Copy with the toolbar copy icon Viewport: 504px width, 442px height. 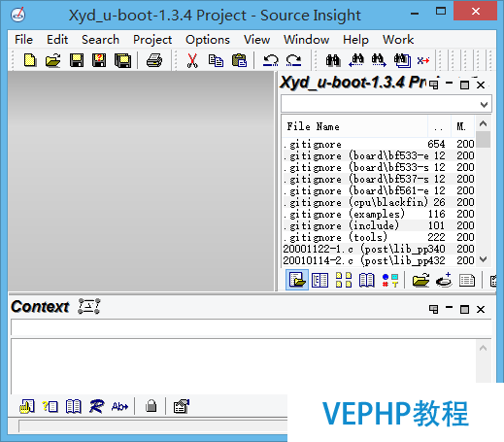216,60
